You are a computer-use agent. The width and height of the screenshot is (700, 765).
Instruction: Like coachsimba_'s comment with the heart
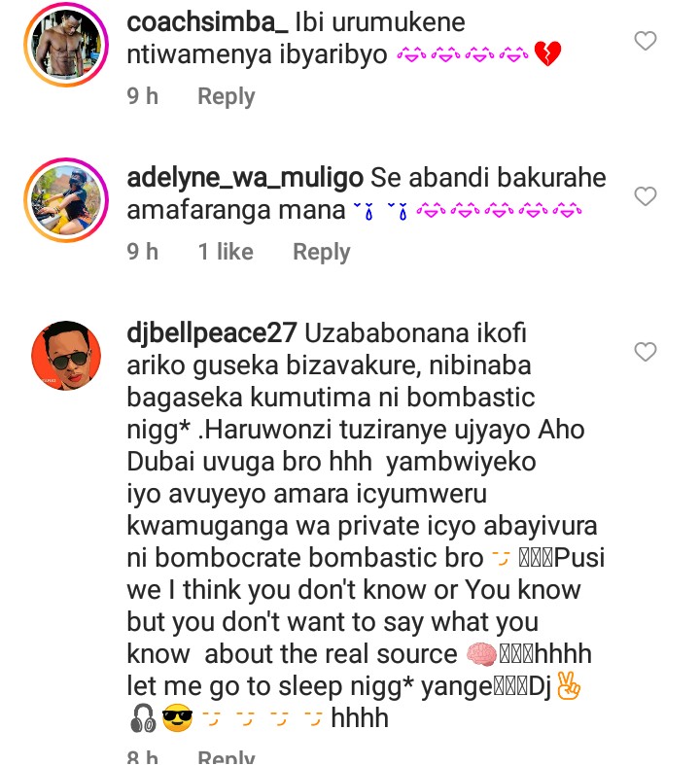(x=645, y=41)
